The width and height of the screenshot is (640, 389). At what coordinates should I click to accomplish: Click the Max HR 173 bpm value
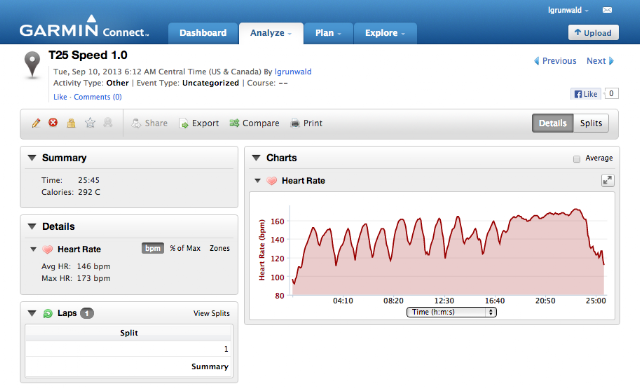pyautogui.click(x=93, y=278)
